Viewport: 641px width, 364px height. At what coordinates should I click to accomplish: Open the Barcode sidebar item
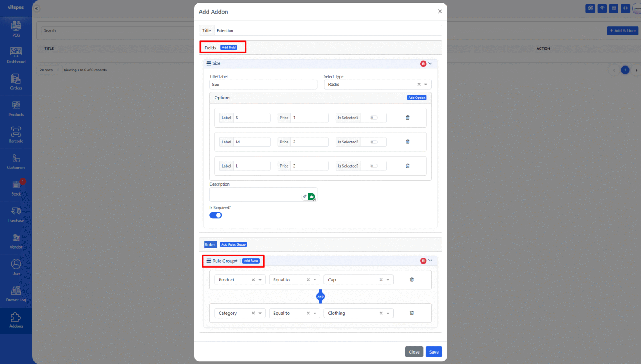16,135
